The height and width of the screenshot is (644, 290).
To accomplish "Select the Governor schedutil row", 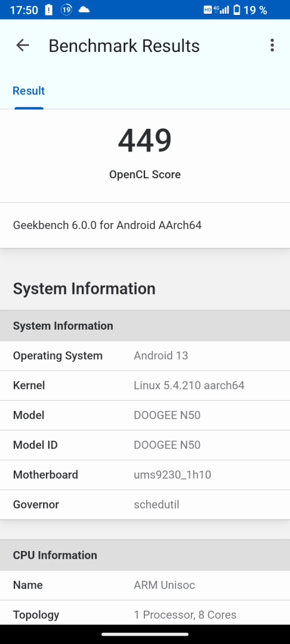I will [145, 504].
